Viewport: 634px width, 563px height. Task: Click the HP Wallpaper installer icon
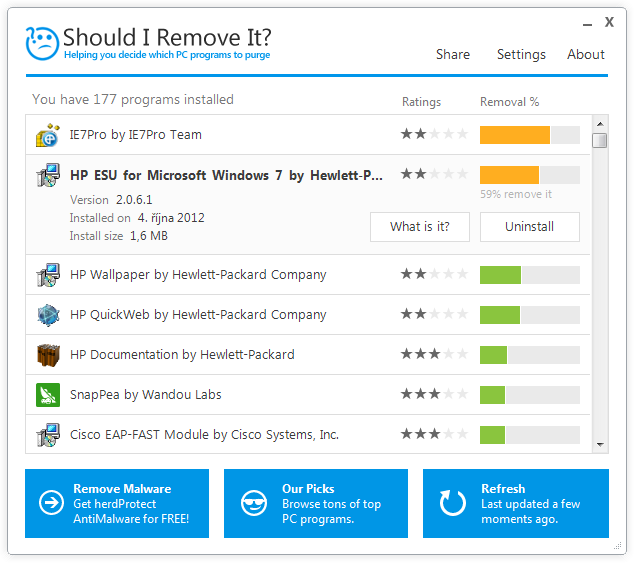48,275
